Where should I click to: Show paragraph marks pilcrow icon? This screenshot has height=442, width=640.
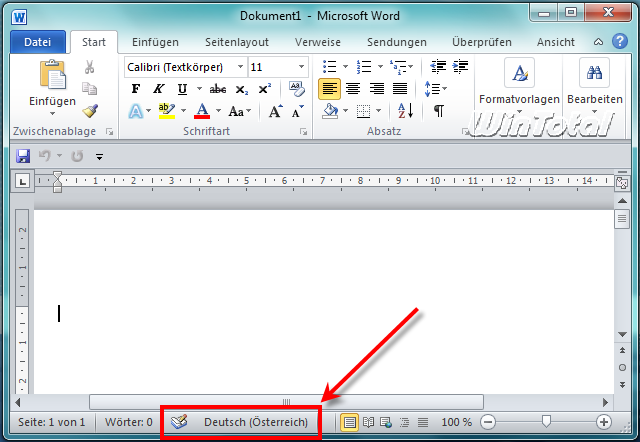coord(439,111)
